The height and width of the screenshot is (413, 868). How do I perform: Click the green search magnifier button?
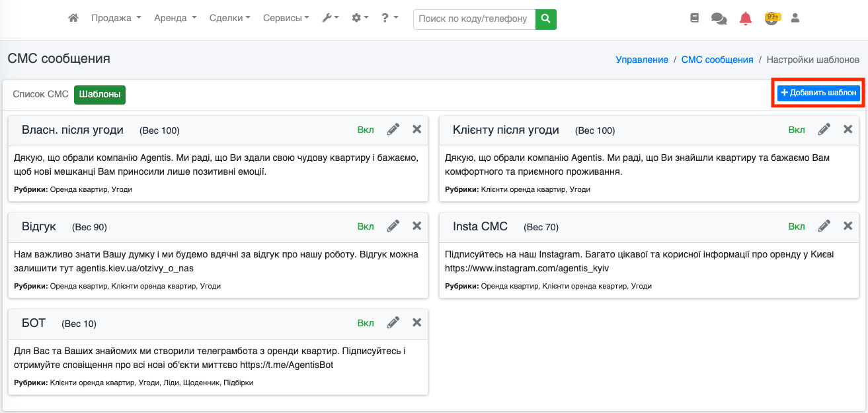(x=545, y=19)
